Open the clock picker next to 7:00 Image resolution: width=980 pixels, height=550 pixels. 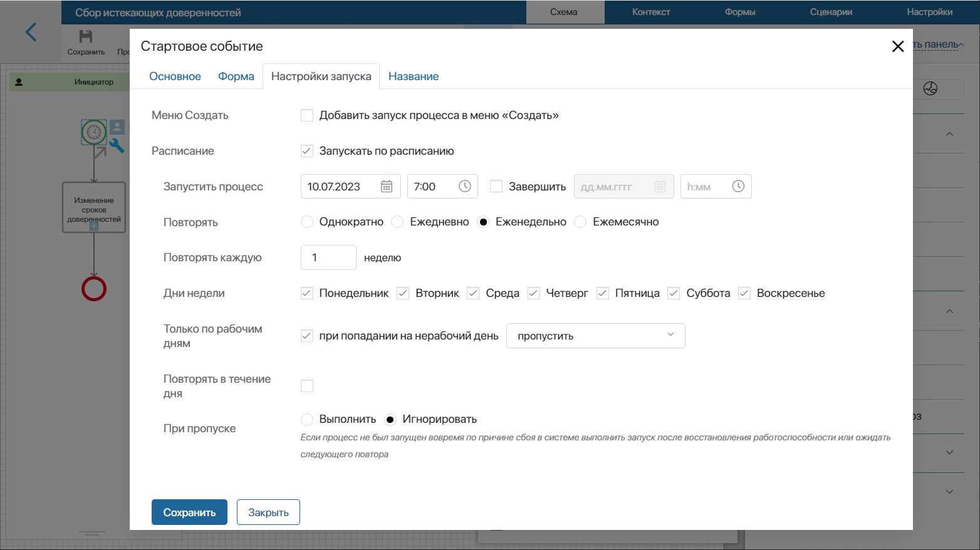coord(464,186)
